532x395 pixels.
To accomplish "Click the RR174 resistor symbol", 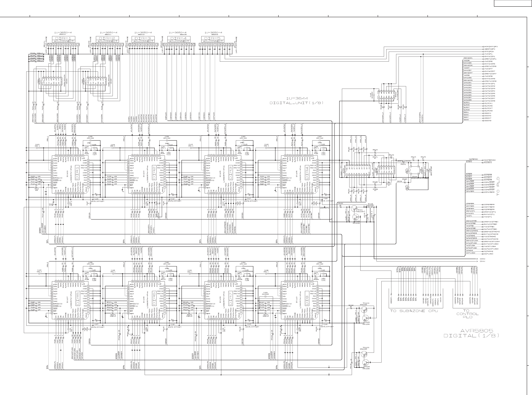I will pyautogui.click(x=413, y=160).
